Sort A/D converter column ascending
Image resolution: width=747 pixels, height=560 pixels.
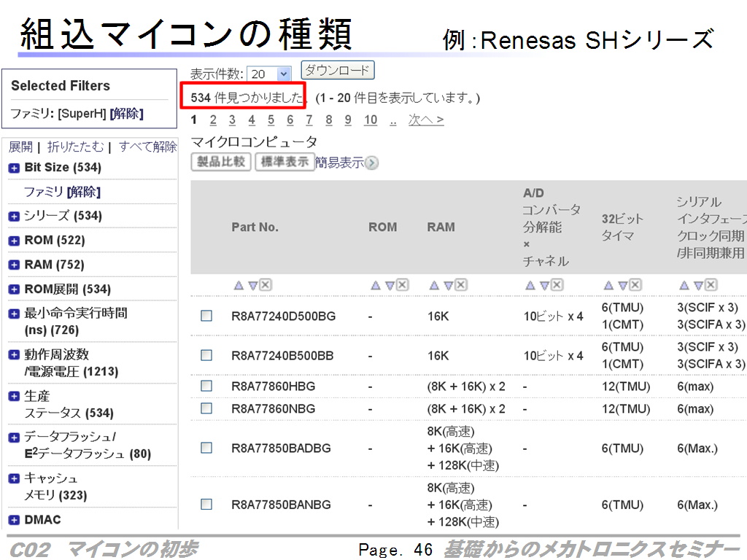pos(530,285)
